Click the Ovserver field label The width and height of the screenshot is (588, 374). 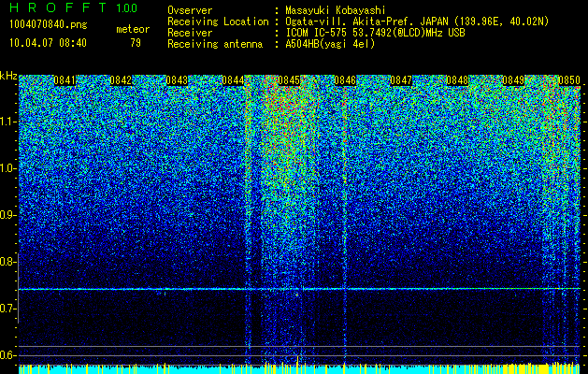[x=190, y=11]
